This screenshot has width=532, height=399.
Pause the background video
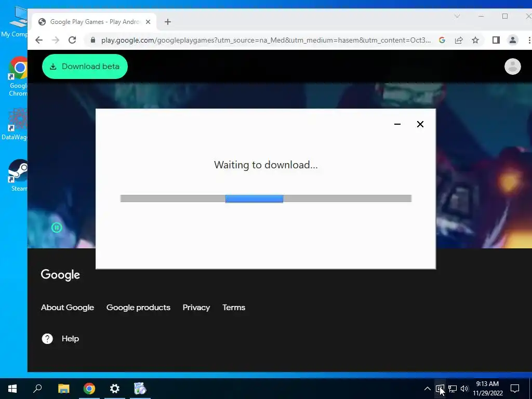point(57,228)
